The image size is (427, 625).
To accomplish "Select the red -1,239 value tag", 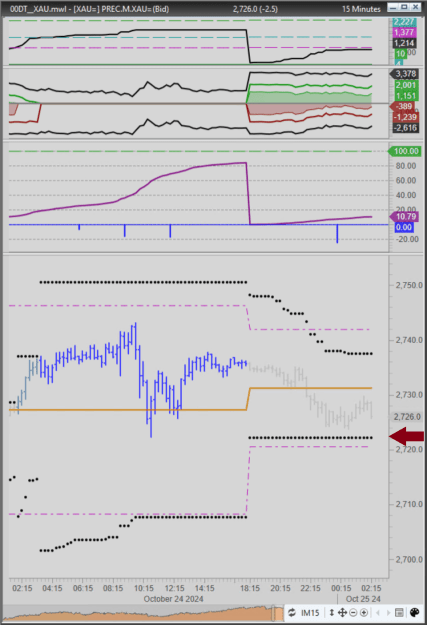I will [405, 117].
